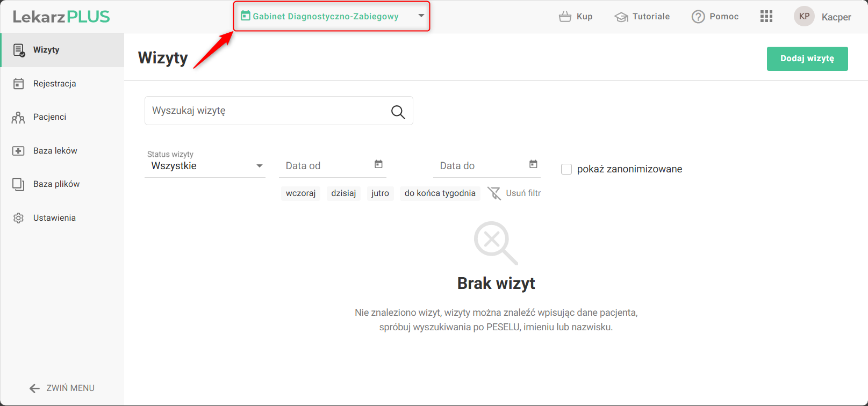The height and width of the screenshot is (406, 868).
Task: Click the Wyszukaj wizytę search field
Action: 266,111
